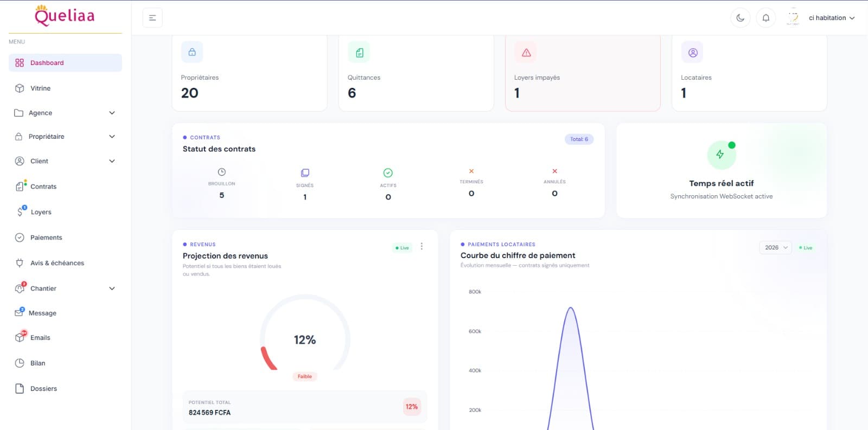Click the Live badge on Projection des revenus

pos(403,248)
